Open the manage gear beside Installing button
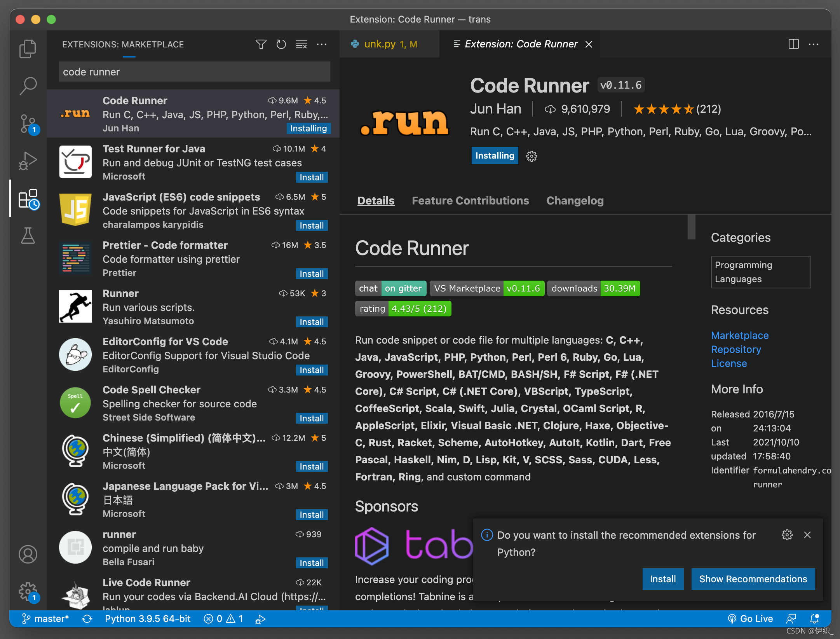The image size is (840, 639). click(x=532, y=156)
